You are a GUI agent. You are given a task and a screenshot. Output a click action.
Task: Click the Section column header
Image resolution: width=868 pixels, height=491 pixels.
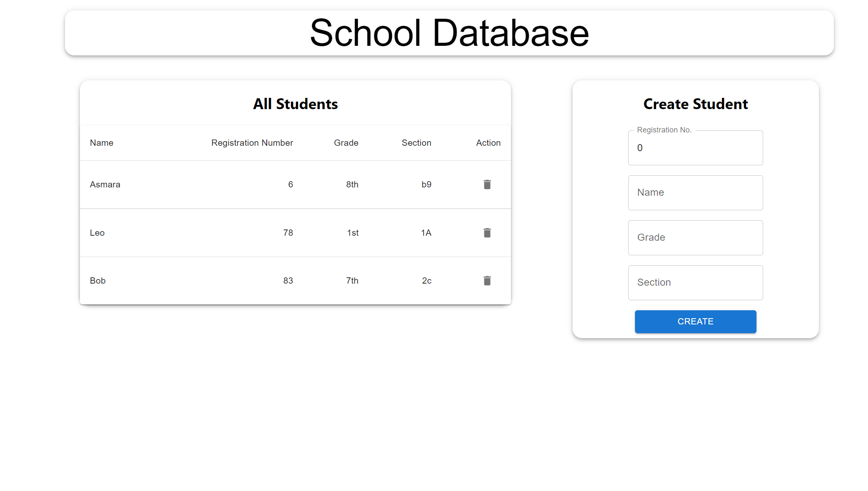click(x=416, y=142)
